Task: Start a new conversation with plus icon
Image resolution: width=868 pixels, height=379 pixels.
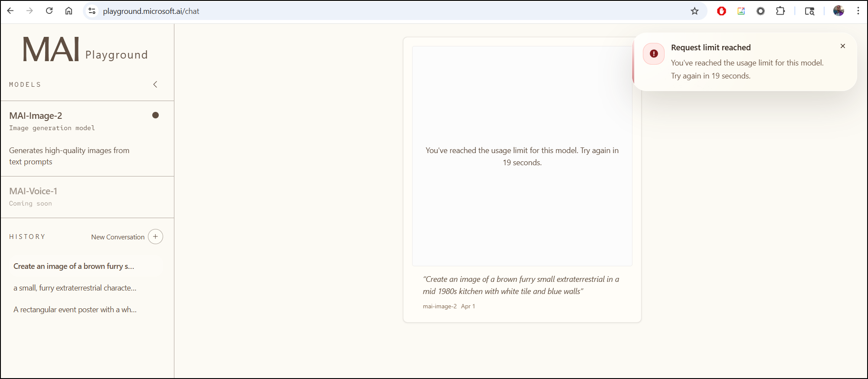Action: [155, 237]
